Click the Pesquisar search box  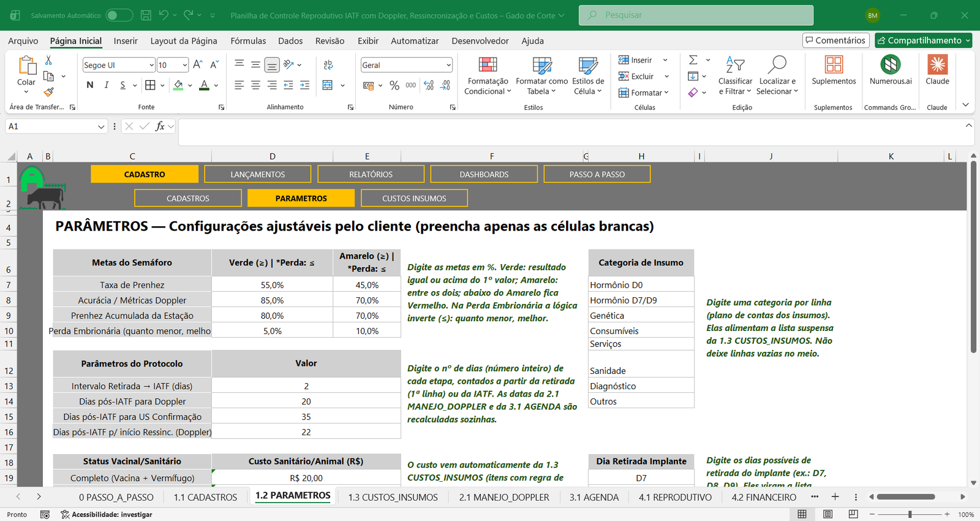coord(696,15)
